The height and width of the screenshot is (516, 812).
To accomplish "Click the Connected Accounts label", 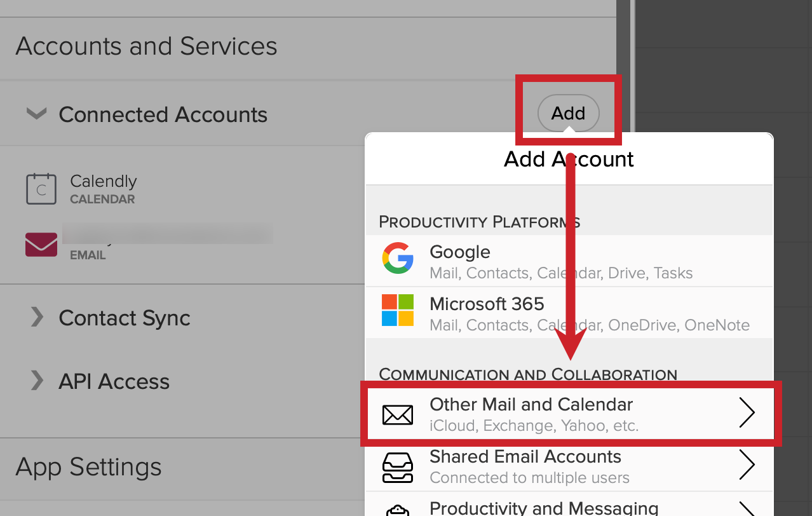I will coord(163,114).
